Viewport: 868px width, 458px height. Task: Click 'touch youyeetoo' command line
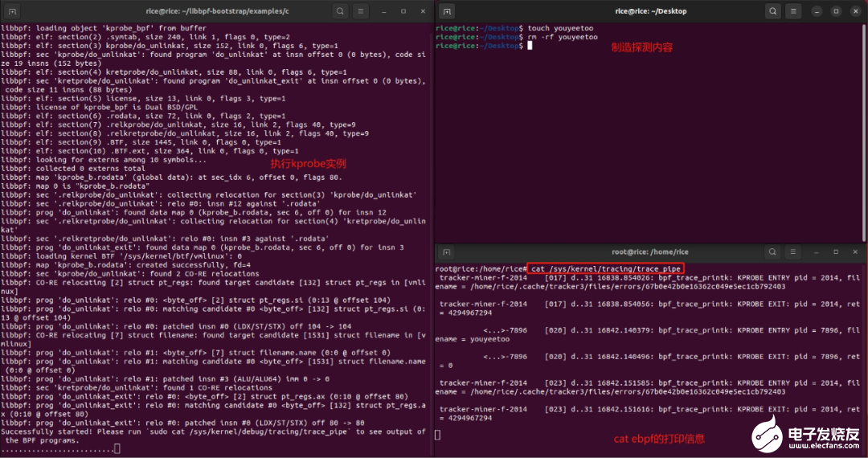point(560,28)
